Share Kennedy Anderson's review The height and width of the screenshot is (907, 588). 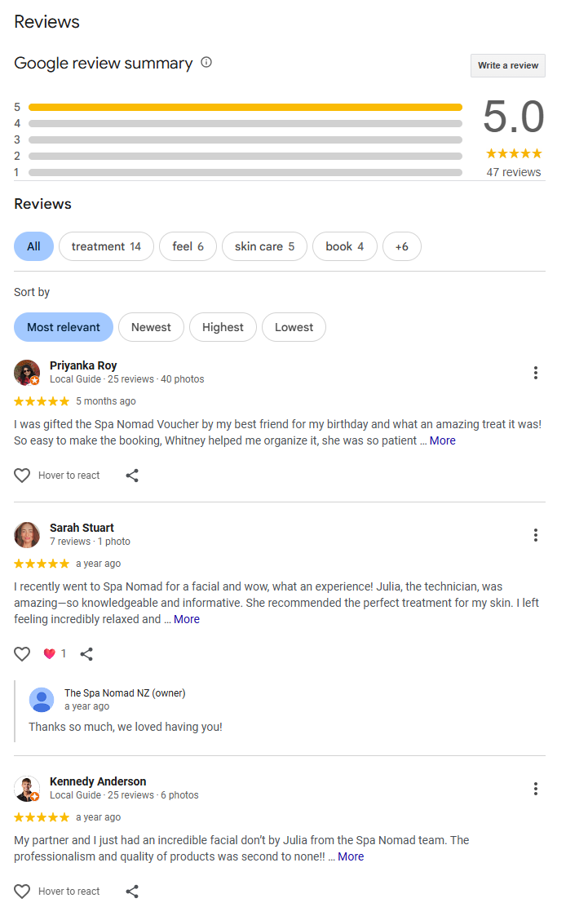(132, 892)
